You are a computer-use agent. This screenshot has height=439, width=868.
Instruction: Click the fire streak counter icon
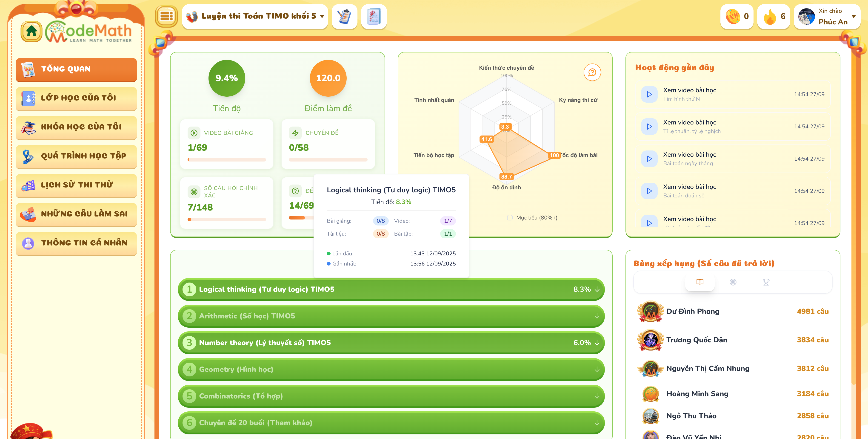pyautogui.click(x=770, y=16)
